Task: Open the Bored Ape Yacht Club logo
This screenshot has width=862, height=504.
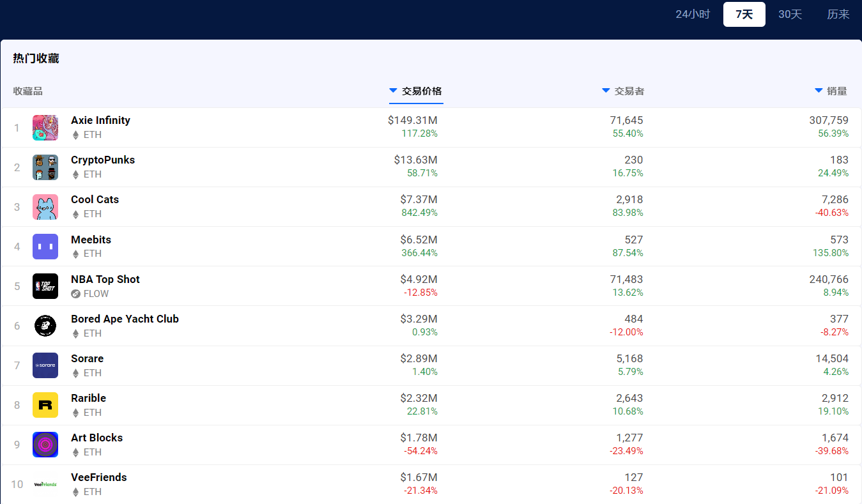Action: tap(45, 326)
